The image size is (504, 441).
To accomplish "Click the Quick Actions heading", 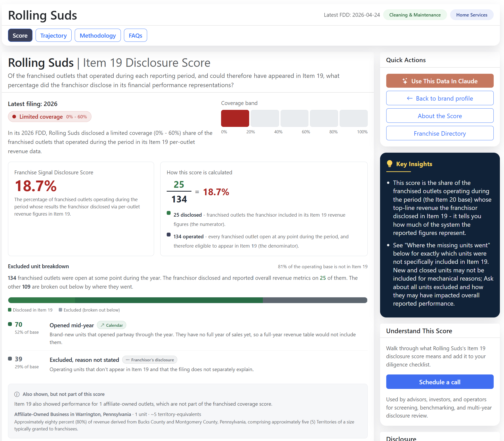I will click(406, 60).
